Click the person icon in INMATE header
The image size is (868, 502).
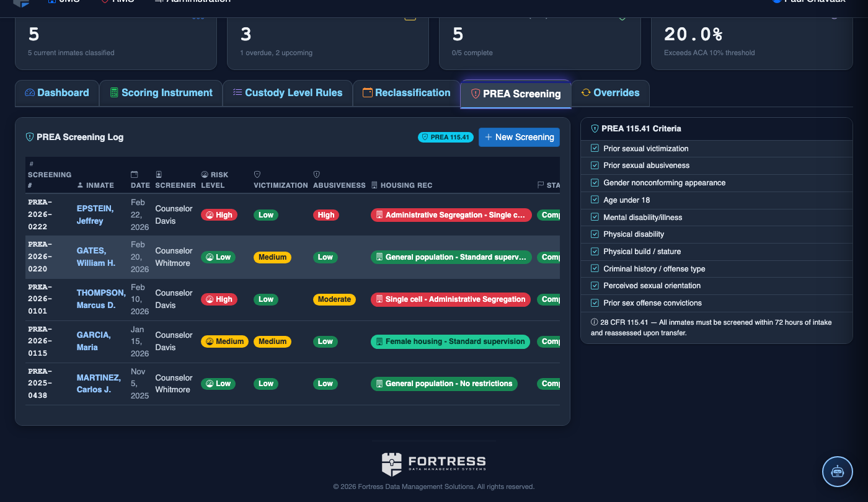pyautogui.click(x=80, y=185)
